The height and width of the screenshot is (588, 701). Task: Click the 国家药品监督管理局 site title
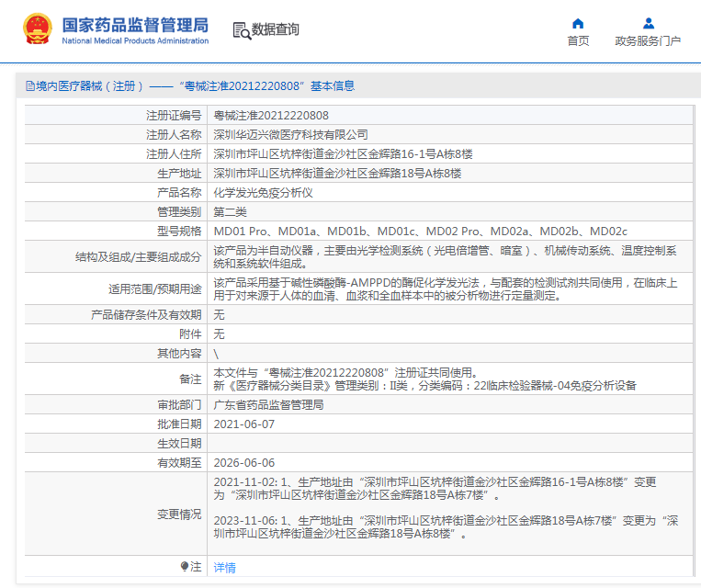click(x=135, y=24)
